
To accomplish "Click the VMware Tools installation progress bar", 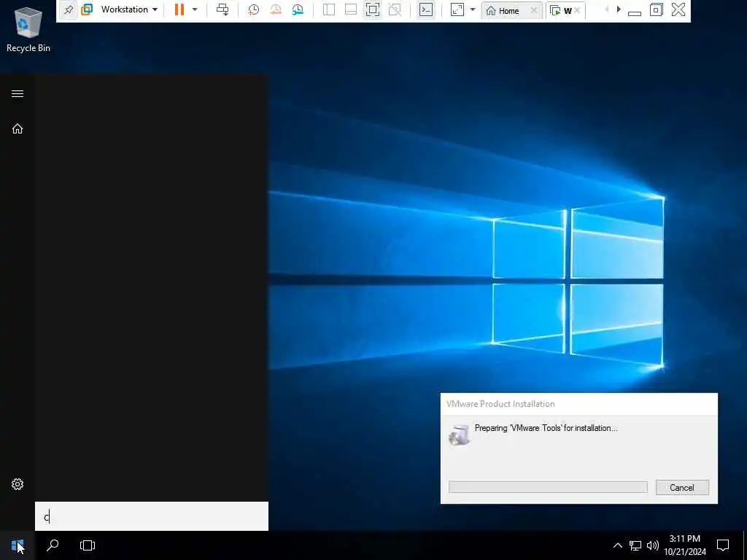I will click(x=548, y=487).
